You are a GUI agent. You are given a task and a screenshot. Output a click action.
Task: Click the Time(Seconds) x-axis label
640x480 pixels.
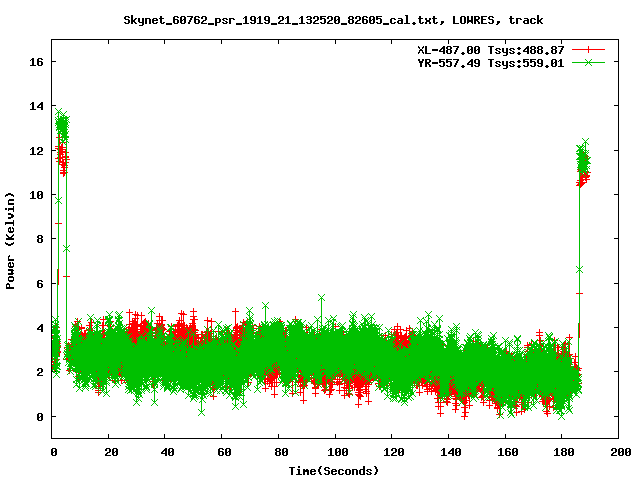click(333, 471)
